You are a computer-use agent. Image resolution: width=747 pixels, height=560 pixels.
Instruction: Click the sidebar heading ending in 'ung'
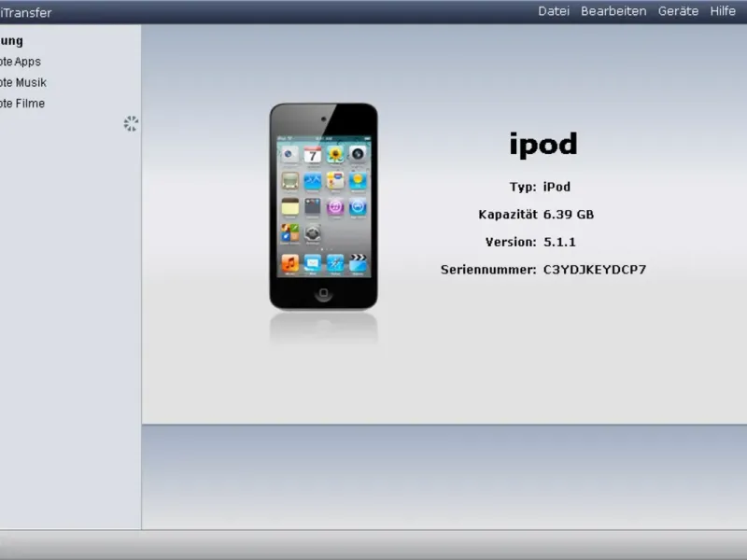(11, 41)
